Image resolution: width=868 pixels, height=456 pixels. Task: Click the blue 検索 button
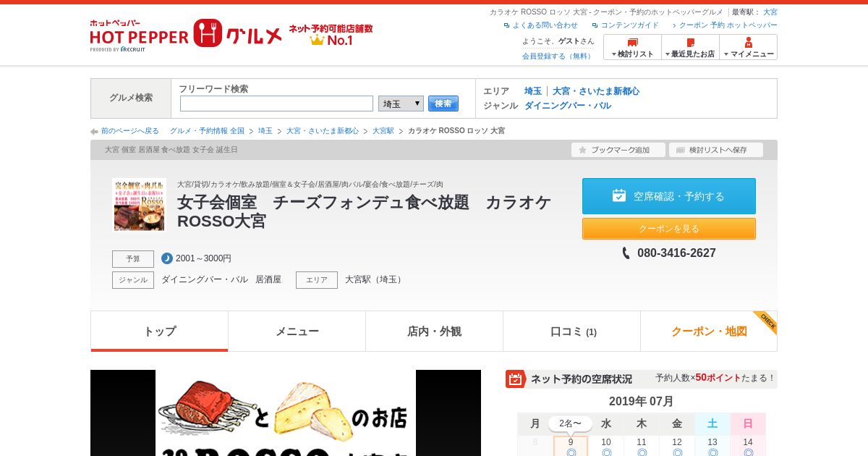(x=443, y=104)
